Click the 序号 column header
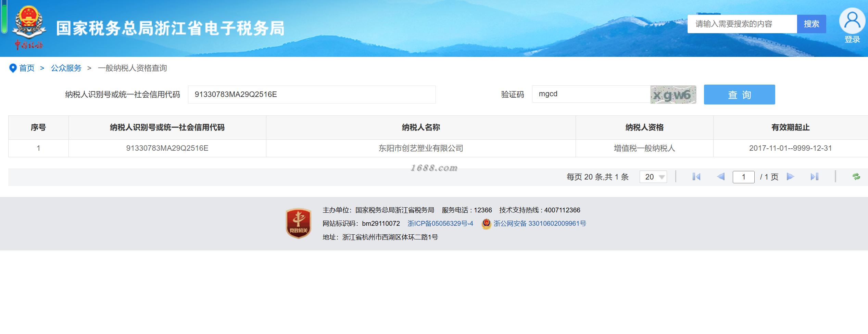 point(38,127)
